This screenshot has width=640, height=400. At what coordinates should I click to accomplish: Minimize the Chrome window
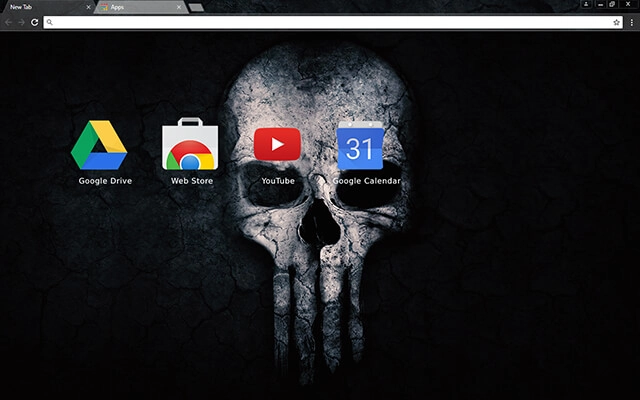click(600, 4)
